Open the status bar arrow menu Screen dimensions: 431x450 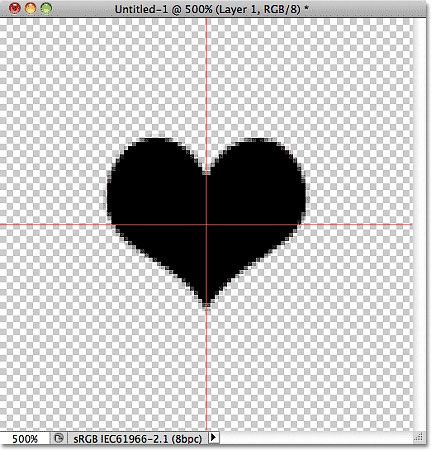[213, 437]
